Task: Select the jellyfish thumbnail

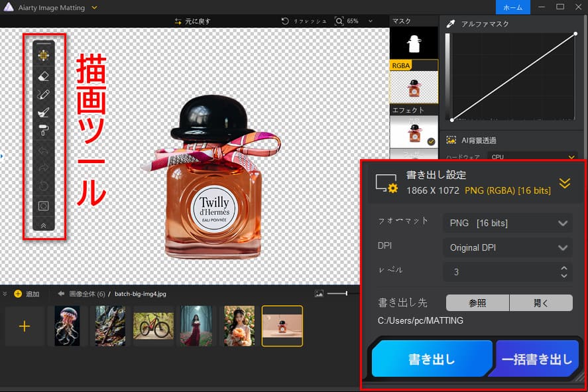Action: coord(67,326)
